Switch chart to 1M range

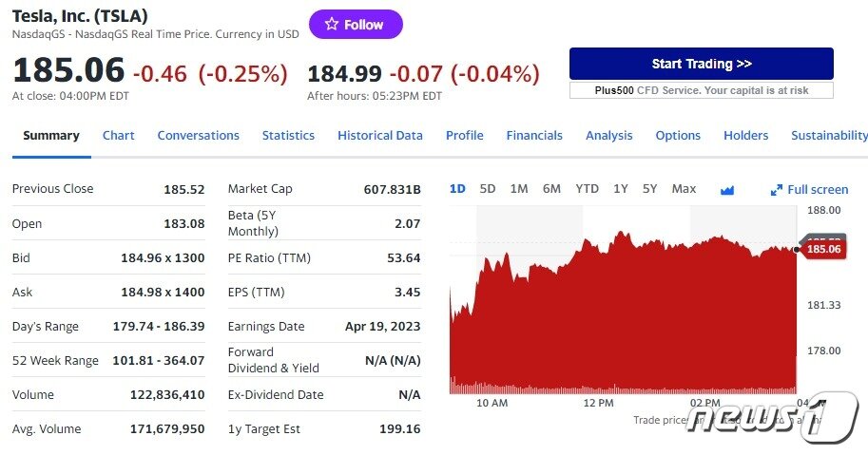point(519,189)
